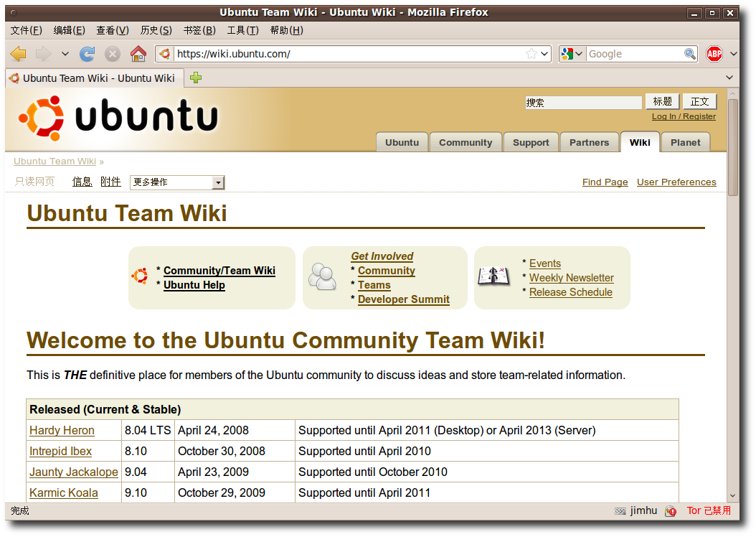Click the wiki 搜索 search input field
This screenshot has height=537, width=756.
pyautogui.click(x=582, y=103)
